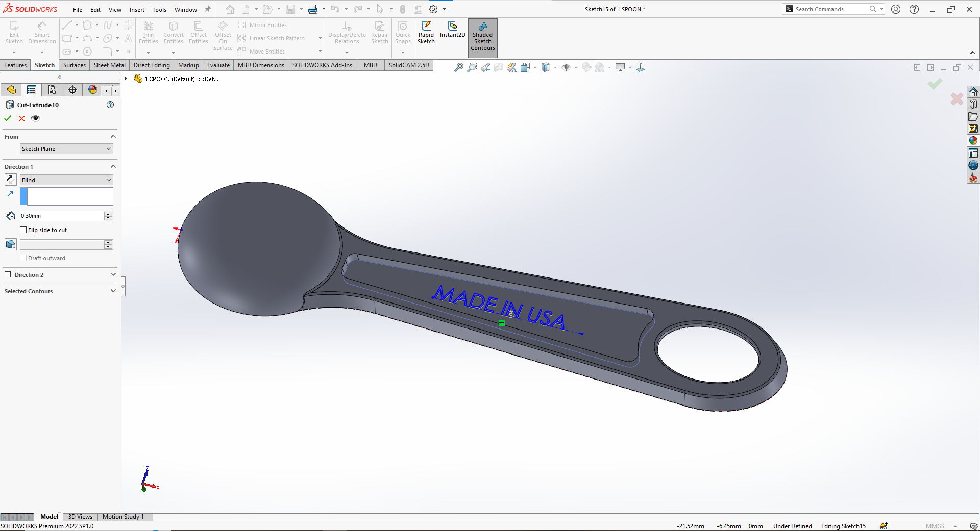Click the user login icon
This screenshot has width=980, height=531.
click(896, 9)
